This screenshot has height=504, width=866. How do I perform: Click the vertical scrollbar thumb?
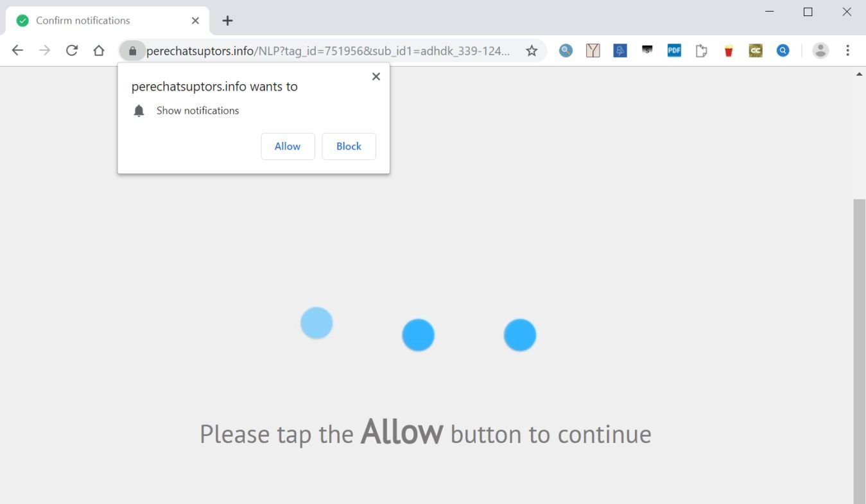click(859, 351)
